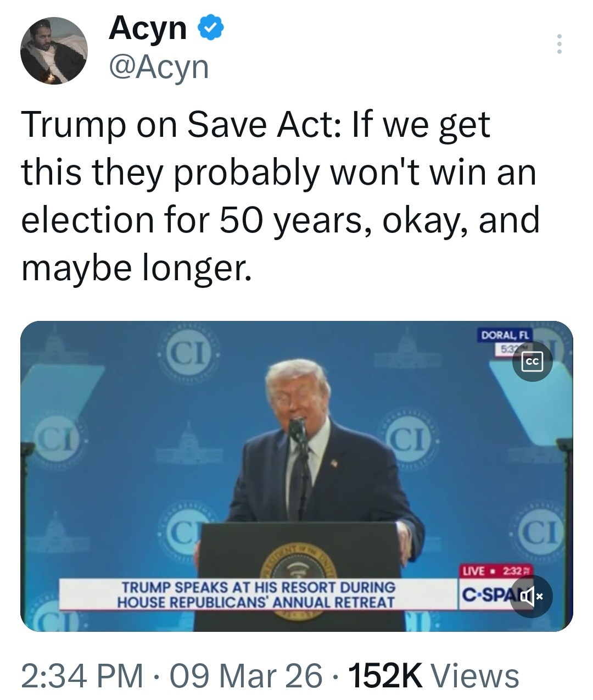The image size is (593, 700).
Task: Open the three-dot more options menu
Action: pos(559,44)
